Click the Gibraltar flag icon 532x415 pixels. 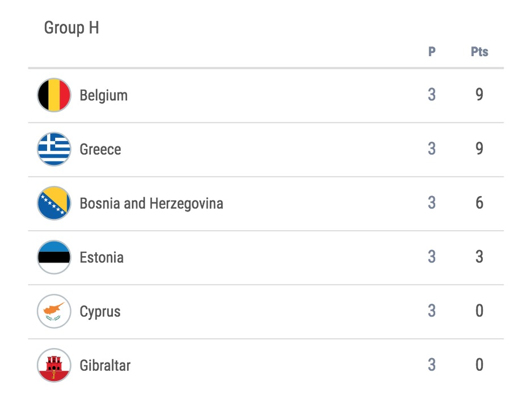[54, 365]
